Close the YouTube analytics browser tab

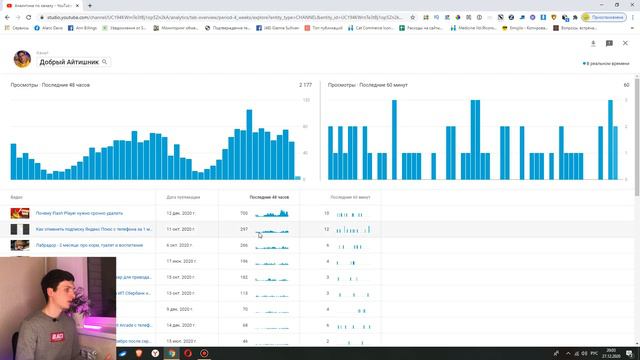point(77,6)
